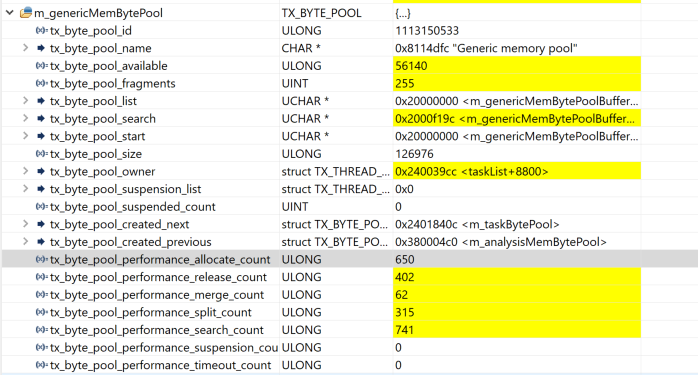
Task: Expand the tx_byte_pool_name pointer
Action: (26, 48)
